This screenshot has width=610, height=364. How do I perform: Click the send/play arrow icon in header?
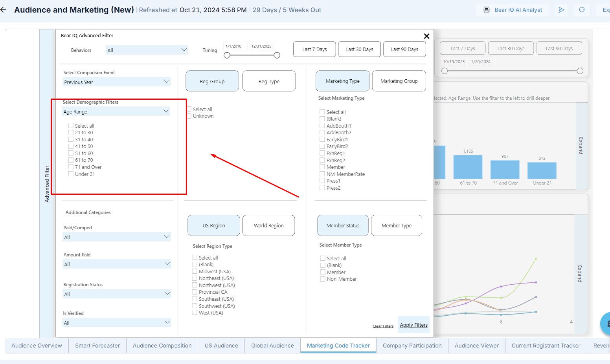click(x=562, y=10)
